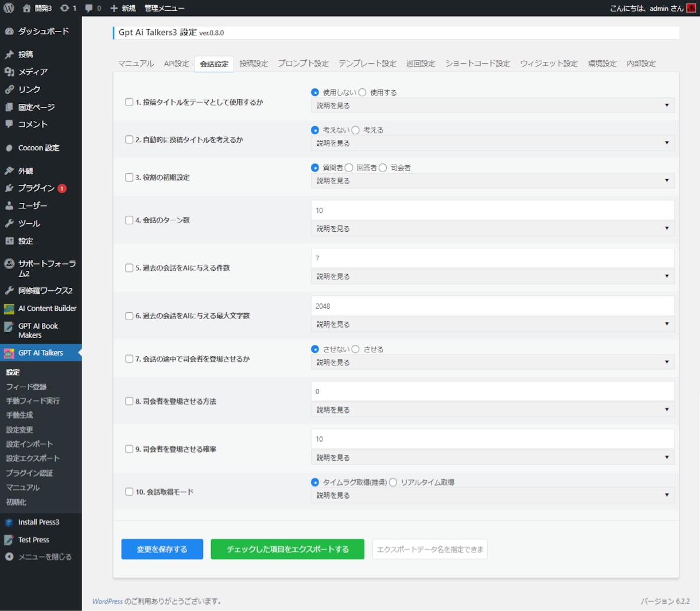Open the 外観 brush icon in sidebar
Screen dimensions: 700x611
point(9,171)
